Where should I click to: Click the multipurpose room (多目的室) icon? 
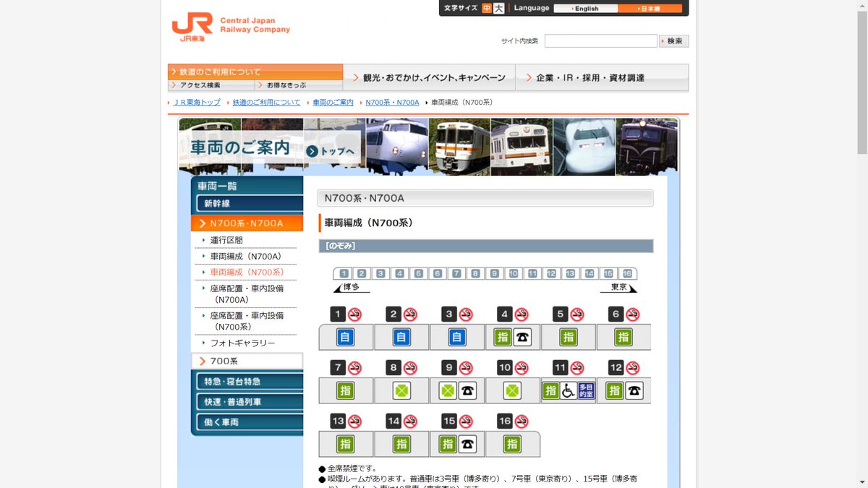586,390
